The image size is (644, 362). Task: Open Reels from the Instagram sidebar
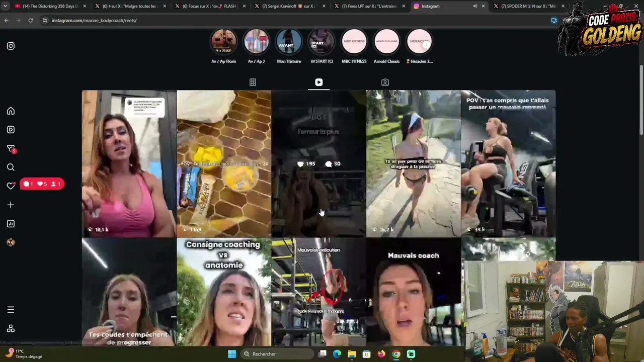coord(11,130)
